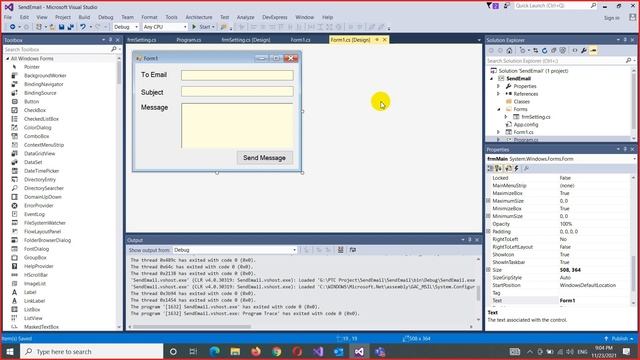
Task: Open Chrome from the taskbar
Action: tap(277, 351)
